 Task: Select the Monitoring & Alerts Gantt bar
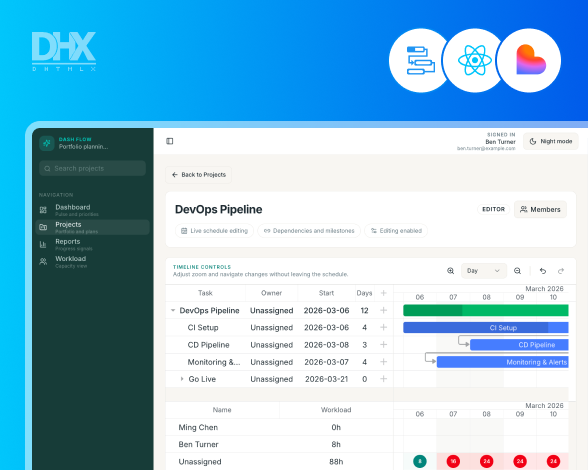502,362
